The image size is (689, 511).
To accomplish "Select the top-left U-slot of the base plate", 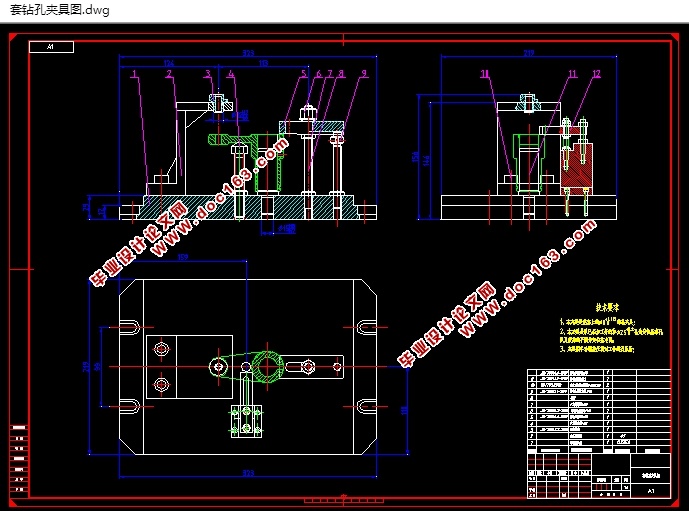I will point(132,328).
